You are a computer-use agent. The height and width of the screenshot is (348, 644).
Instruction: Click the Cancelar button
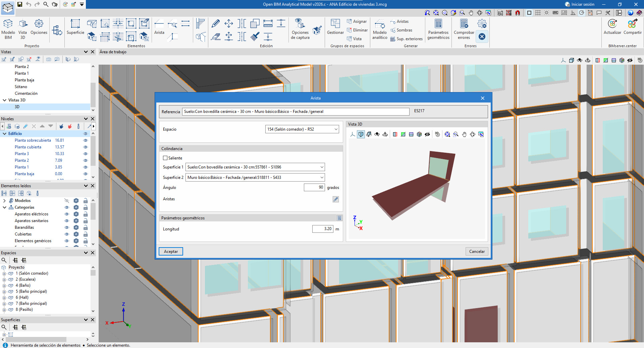[477, 252]
